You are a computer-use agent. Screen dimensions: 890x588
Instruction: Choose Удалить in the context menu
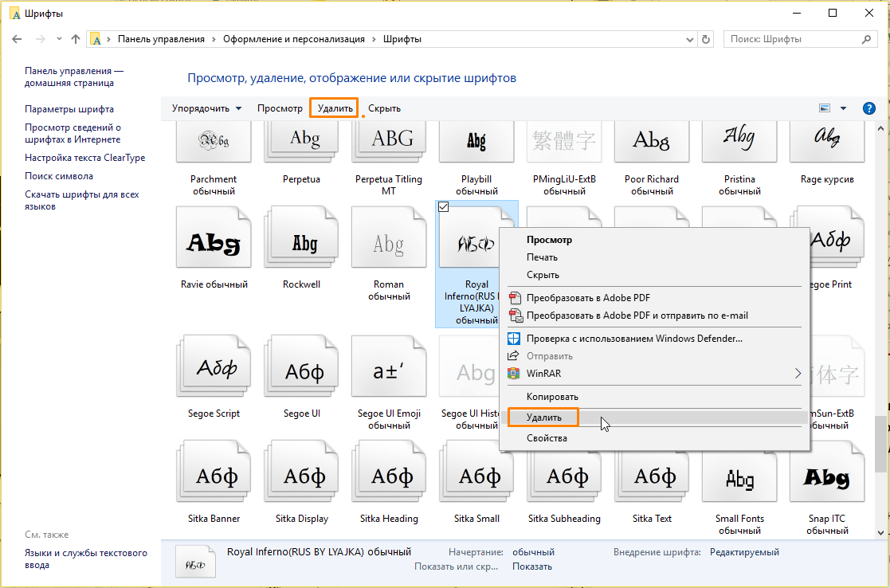654,417
